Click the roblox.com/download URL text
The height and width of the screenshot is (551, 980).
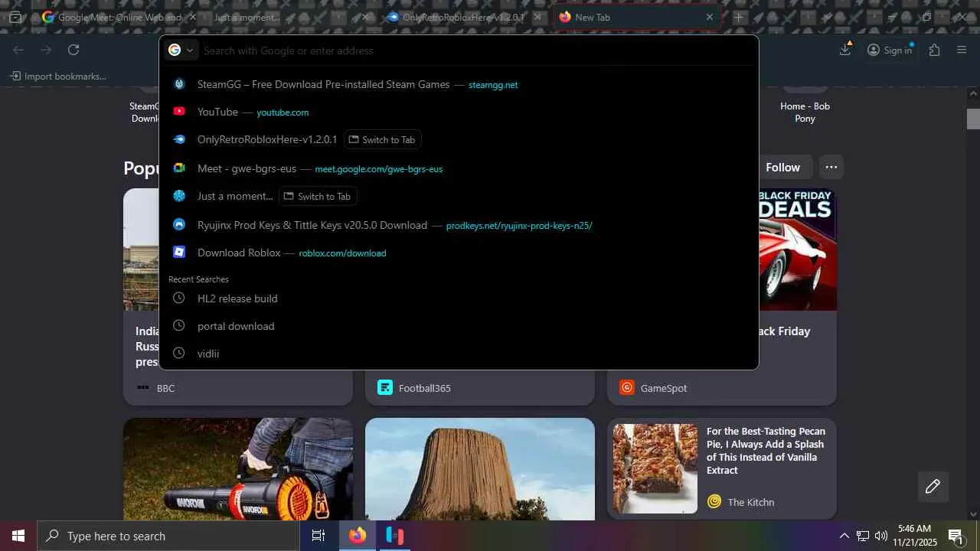[x=342, y=253]
